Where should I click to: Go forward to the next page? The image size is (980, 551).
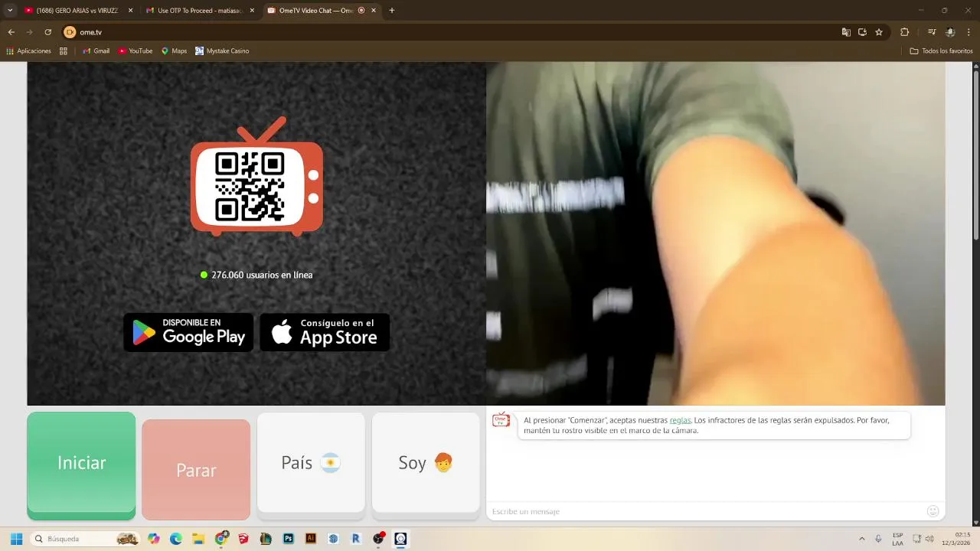30,32
